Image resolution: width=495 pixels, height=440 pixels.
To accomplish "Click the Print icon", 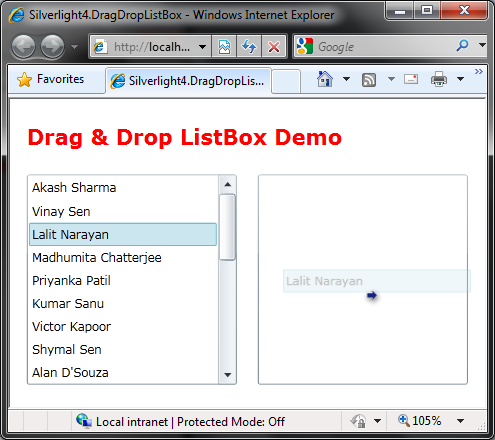I will pos(439,79).
